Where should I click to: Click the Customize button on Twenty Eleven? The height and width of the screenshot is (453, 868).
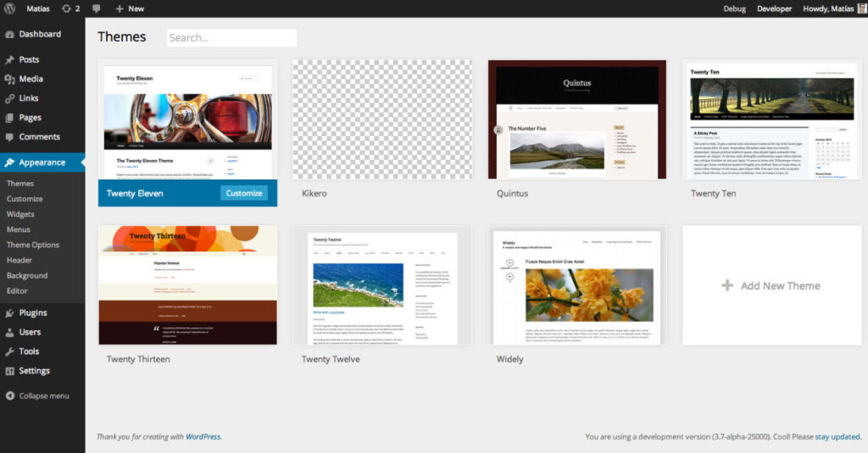tap(244, 193)
